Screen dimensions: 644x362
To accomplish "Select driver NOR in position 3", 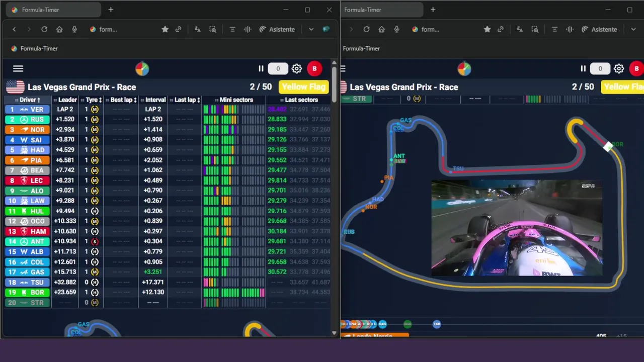I will pyautogui.click(x=28, y=130).
